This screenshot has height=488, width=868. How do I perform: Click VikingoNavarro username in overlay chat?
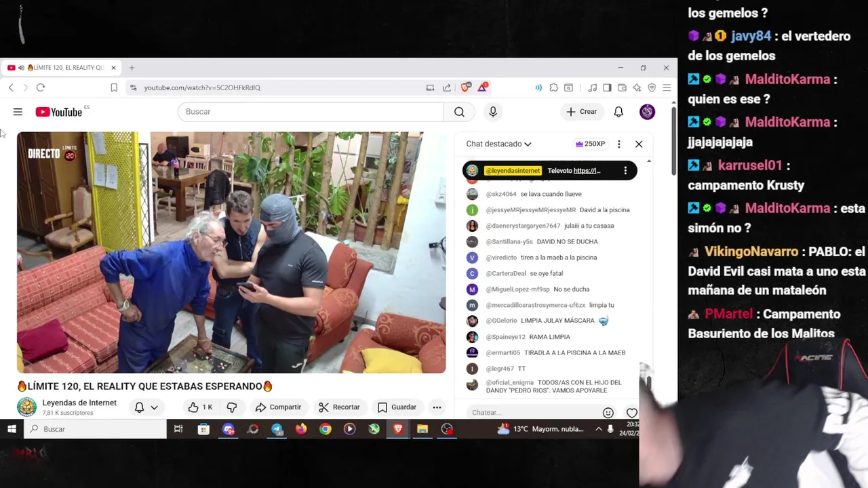[x=751, y=251]
